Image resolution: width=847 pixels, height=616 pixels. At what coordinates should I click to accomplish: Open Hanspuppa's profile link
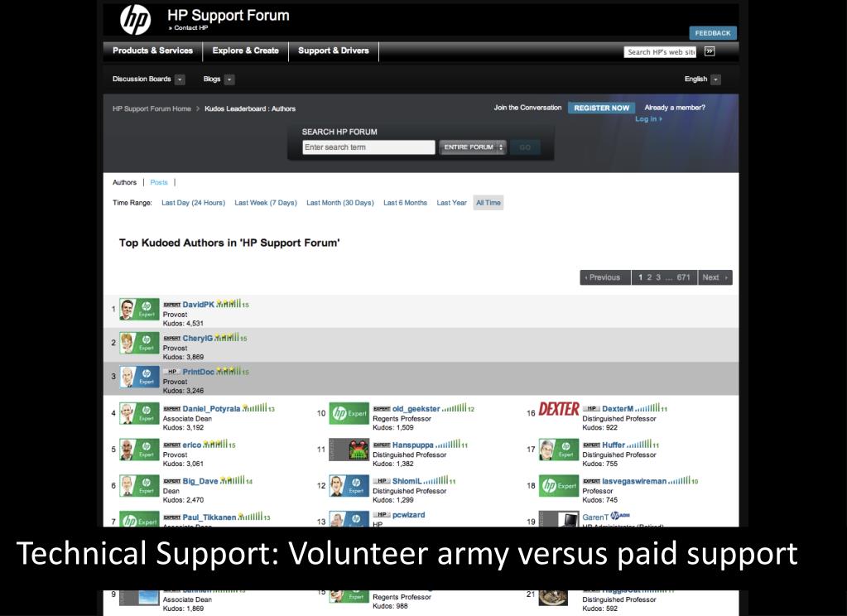(x=412, y=445)
